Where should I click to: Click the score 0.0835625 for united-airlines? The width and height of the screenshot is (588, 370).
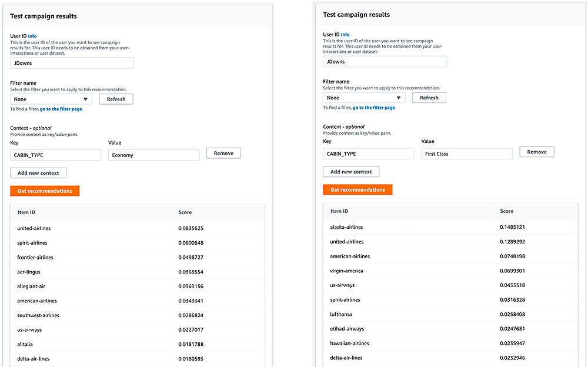(191, 228)
